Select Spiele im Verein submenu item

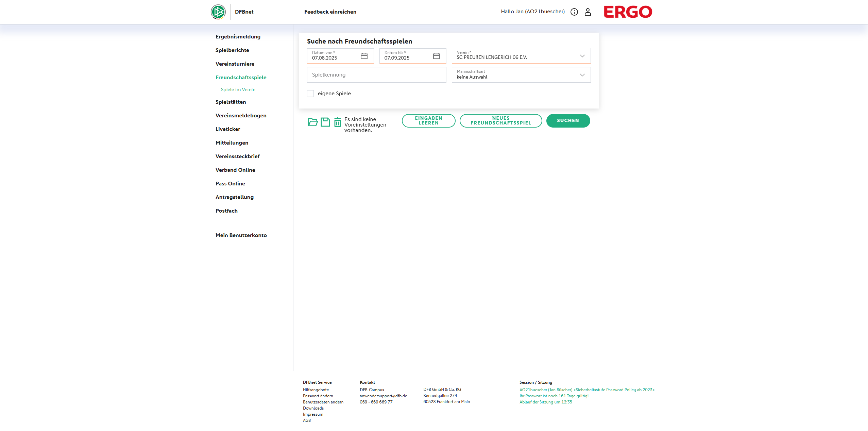238,89
